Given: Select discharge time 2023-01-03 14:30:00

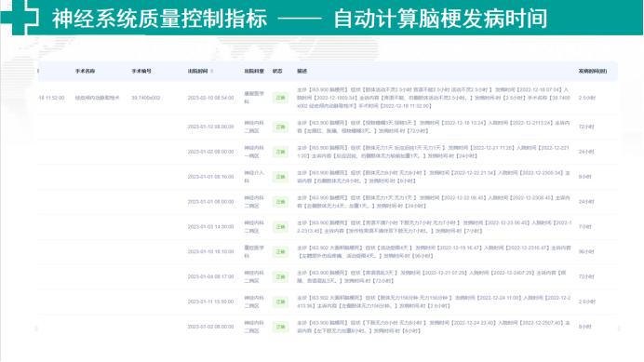Looking at the screenshot, I should 210,226.
